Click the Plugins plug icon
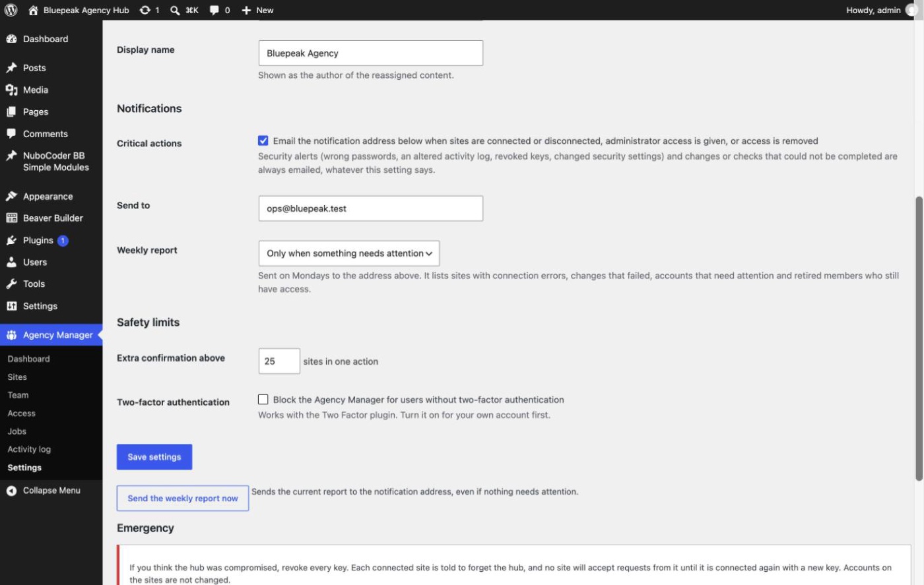Screen dimensions: 924x585 coord(11,240)
